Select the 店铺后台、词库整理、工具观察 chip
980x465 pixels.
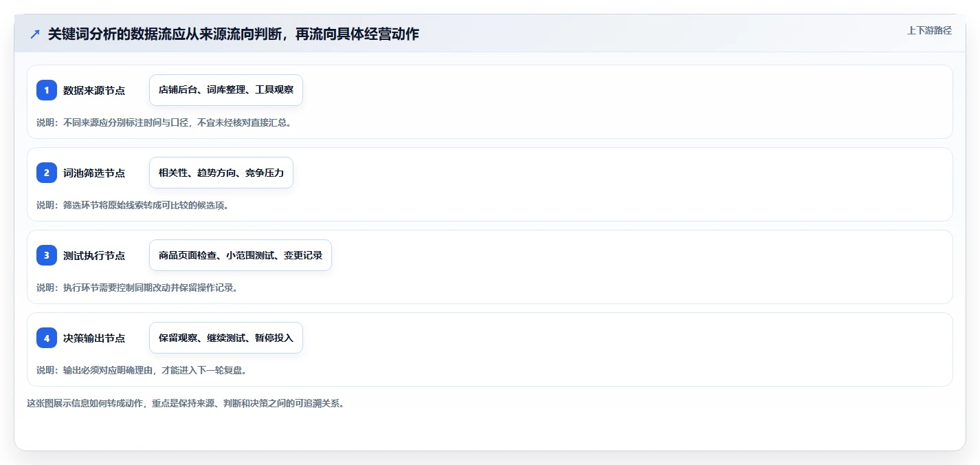click(226, 90)
